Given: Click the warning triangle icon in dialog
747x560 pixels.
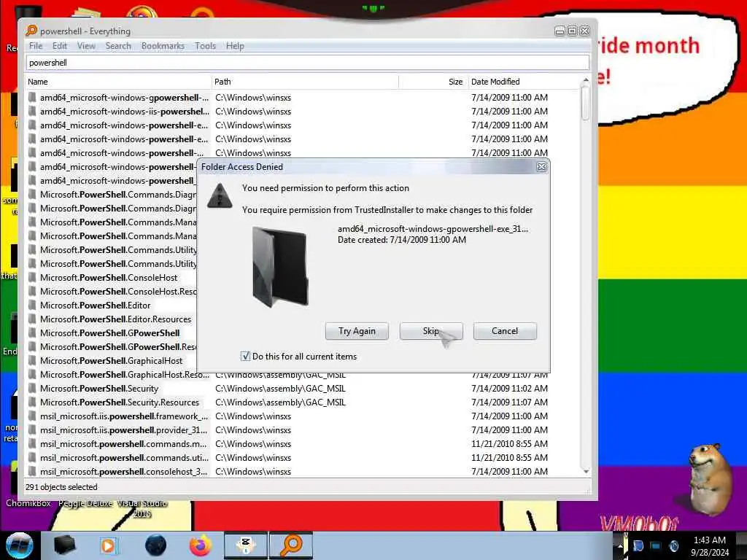Looking at the screenshot, I should 220,195.
